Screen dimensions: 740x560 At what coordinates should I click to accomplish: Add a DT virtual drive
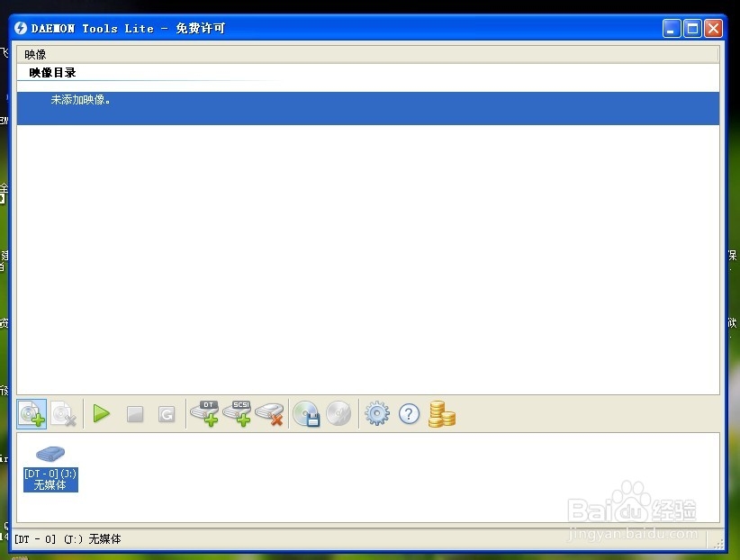[x=205, y=413]
